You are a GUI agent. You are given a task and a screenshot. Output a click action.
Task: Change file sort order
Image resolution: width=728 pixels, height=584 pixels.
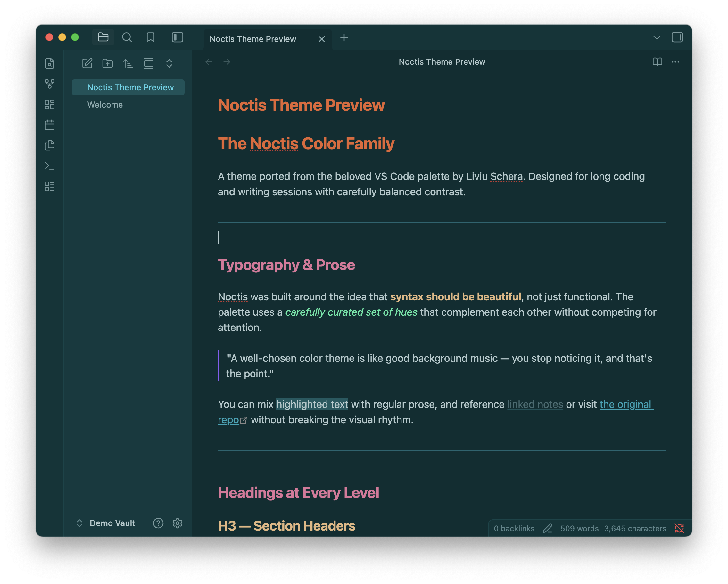pos(128,63)
